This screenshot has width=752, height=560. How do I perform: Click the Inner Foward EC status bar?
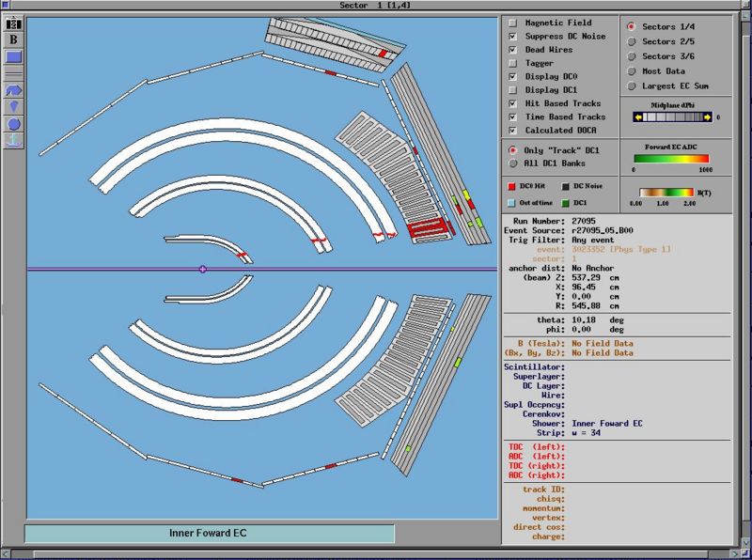(210, 533)
